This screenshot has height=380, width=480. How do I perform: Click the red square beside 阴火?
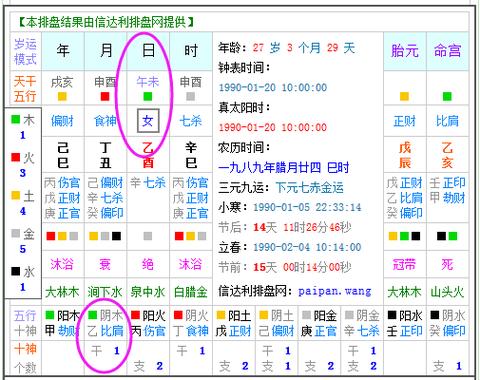178,315
